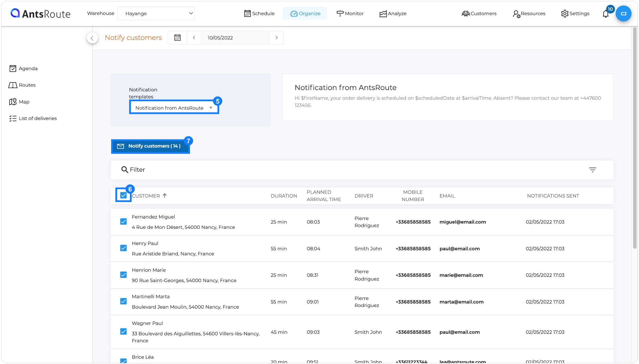This screenshot has width=639, height=364.
Task: Click Martinelli Marta's mobile number
Action: click(x=413, y=302)
